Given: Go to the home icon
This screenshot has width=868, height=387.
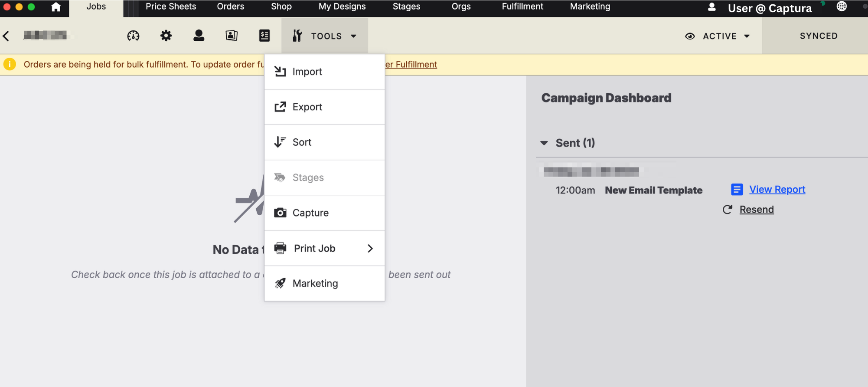Looking at the screenshot, I should tap(56, 7).
